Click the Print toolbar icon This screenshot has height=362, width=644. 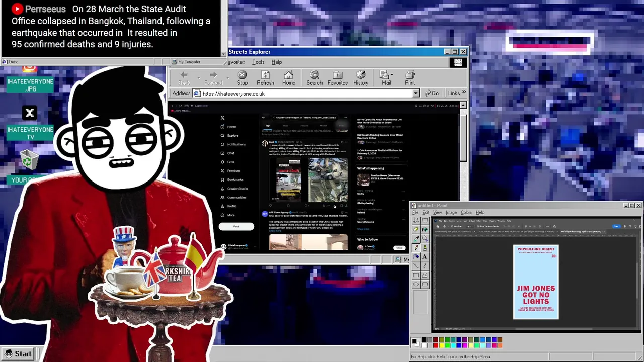410,78
